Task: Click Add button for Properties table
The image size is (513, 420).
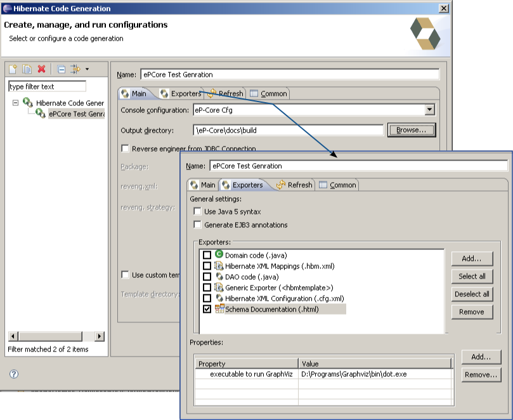Action: (481, 357)
